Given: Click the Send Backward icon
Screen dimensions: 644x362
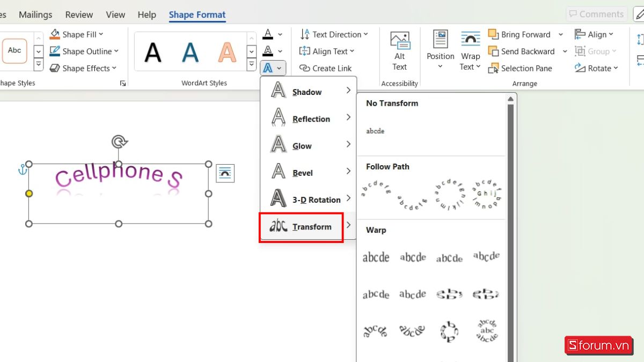Looking at the screenshot, I should click(493, 51).
